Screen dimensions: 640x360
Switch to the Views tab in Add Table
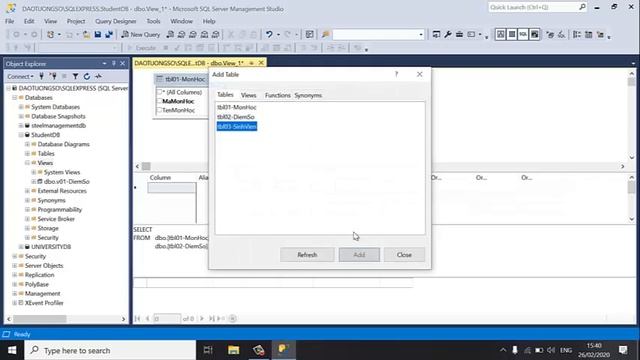248,95
